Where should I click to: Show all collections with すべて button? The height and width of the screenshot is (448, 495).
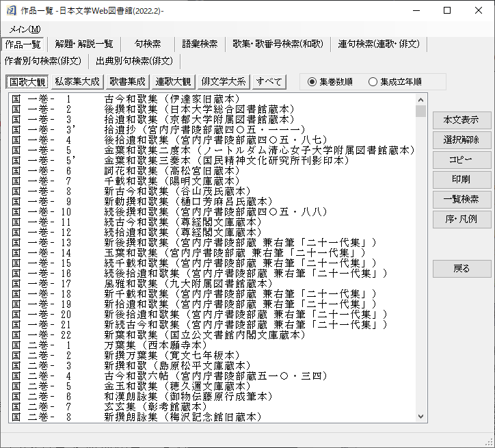[x=269, y=82]
